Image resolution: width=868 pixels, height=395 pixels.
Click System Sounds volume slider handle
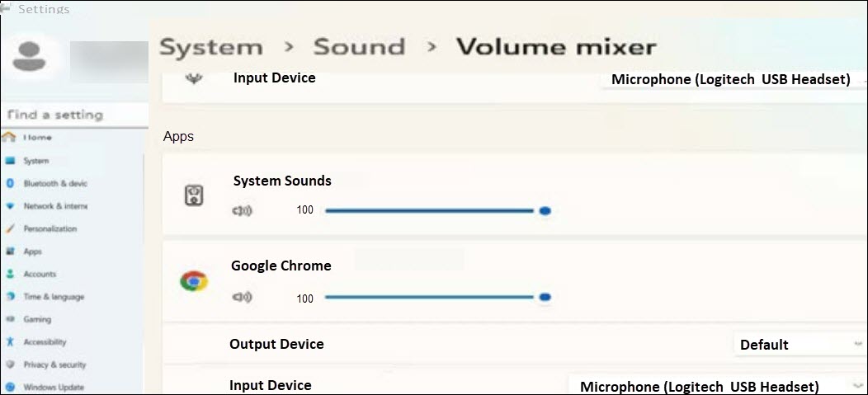tap(545, 211)
